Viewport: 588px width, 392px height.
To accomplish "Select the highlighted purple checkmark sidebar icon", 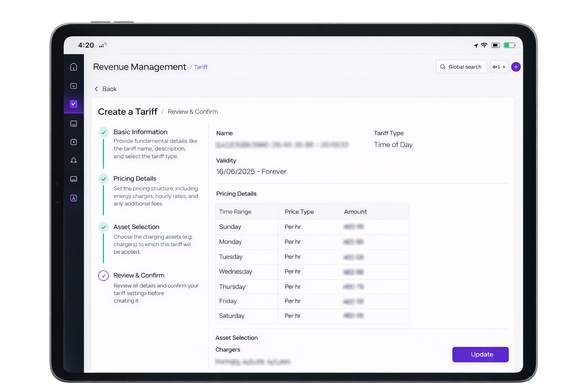I will click(x=73, y=104).
